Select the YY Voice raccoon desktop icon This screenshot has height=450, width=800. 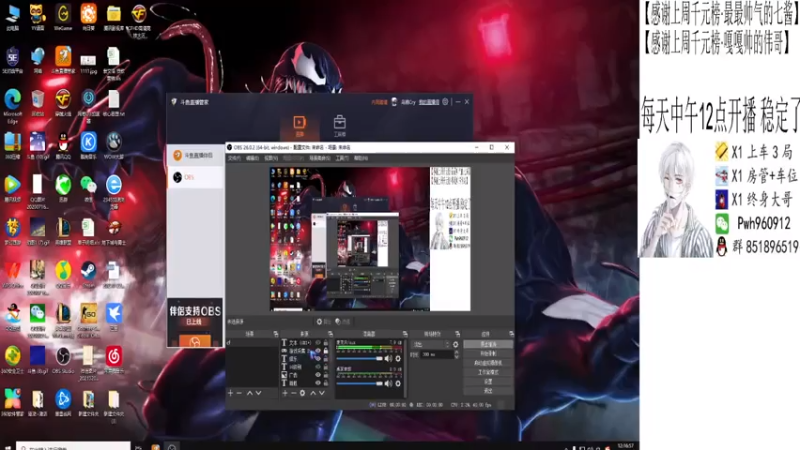coord(37,17)
